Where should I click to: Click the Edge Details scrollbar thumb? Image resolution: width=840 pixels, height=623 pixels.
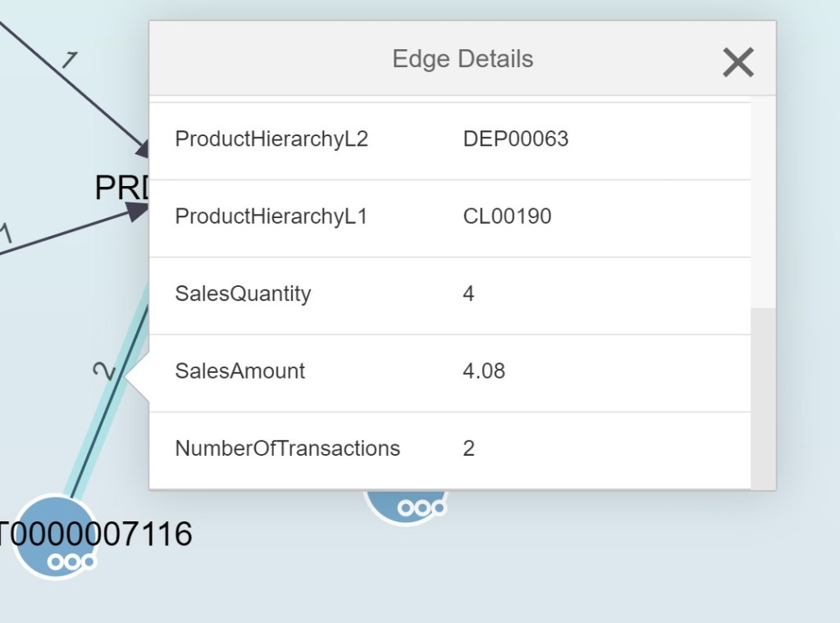coord(763,398)
